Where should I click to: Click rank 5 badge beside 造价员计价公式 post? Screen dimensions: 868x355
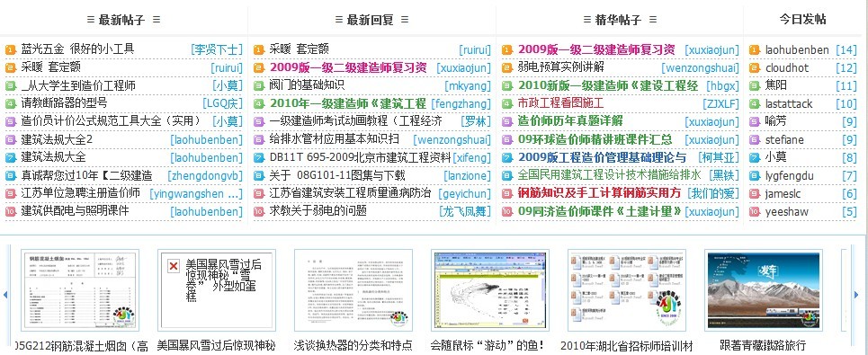coord(11,121)
